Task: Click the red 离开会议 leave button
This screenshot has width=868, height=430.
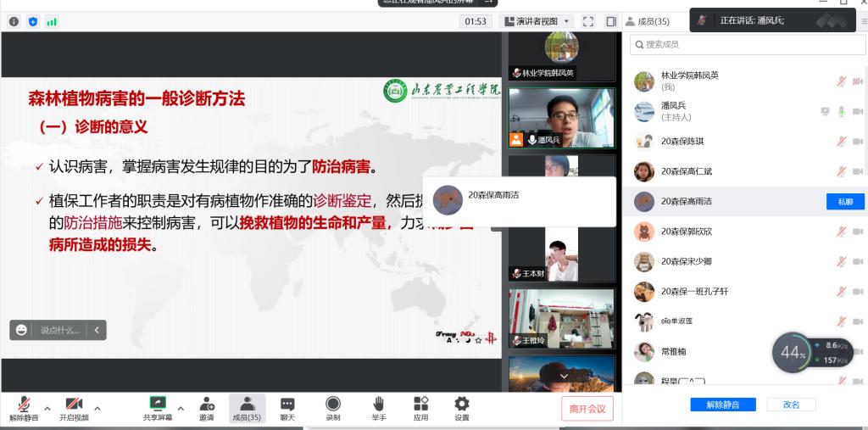Action: (587, 409)
